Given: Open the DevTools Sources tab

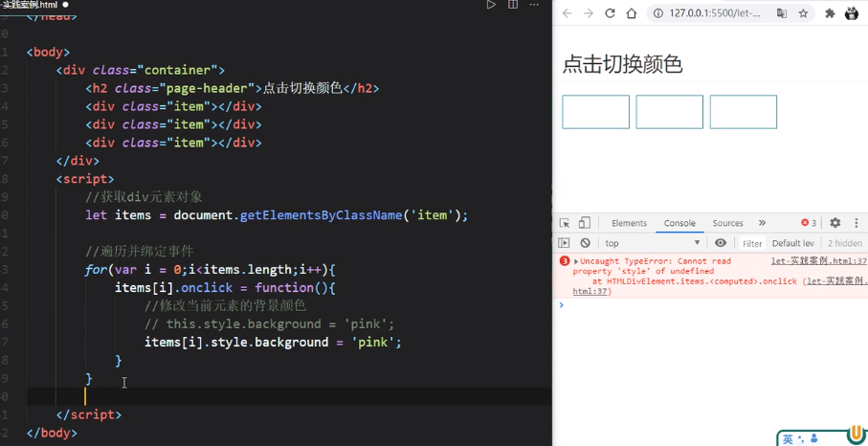Looking at the screenshot, I should tap(727, 223).
